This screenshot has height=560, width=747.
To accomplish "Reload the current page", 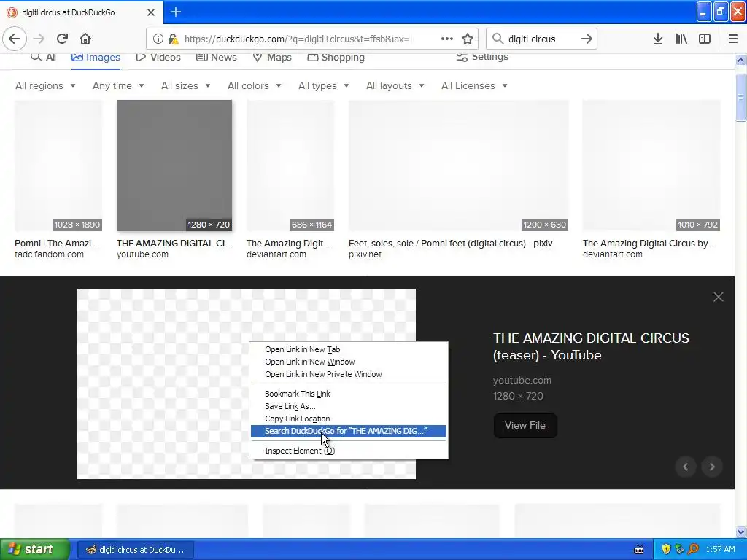I will 62,39.
